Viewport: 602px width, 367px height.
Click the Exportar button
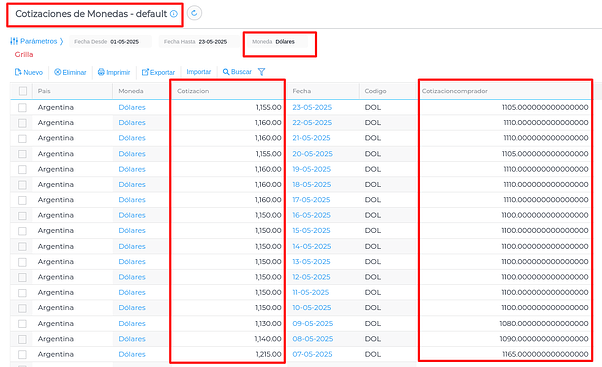tap(158, 72)
